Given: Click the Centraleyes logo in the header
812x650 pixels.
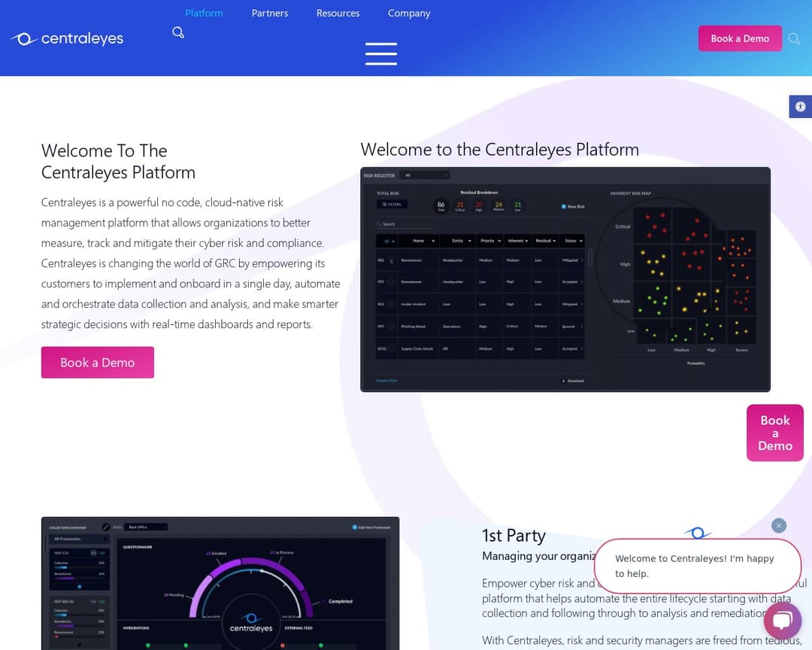Looking at the screenshot, I should 68,38.
